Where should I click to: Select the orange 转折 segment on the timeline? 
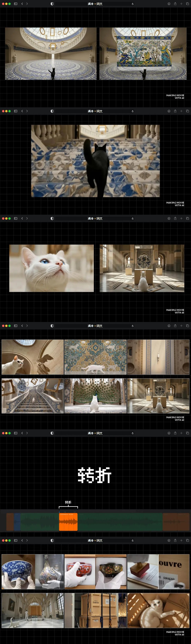click(x=68, y=522)
